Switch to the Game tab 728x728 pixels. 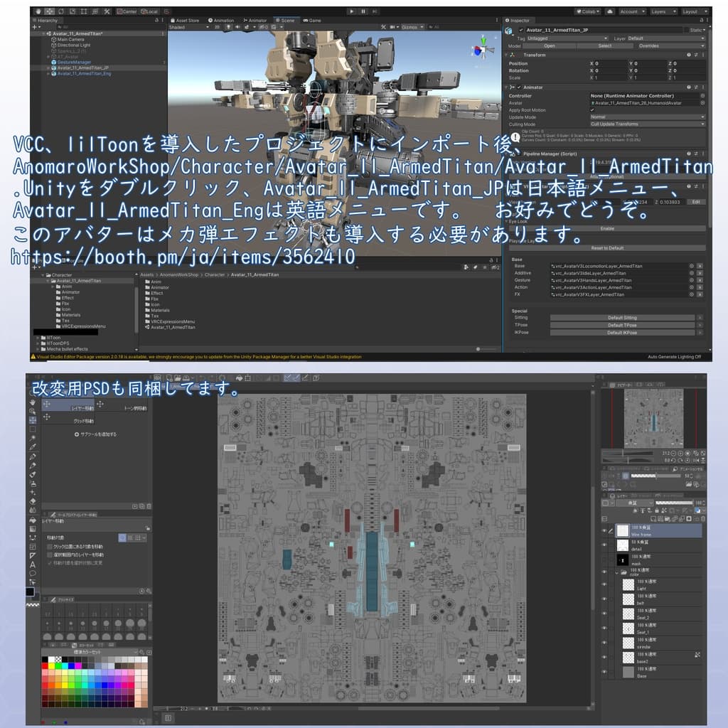point(313,20)
